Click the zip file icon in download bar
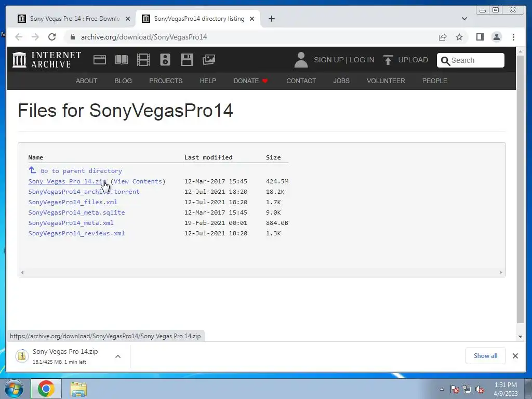This screenshot has height=399, width=532. coord(22,356)
